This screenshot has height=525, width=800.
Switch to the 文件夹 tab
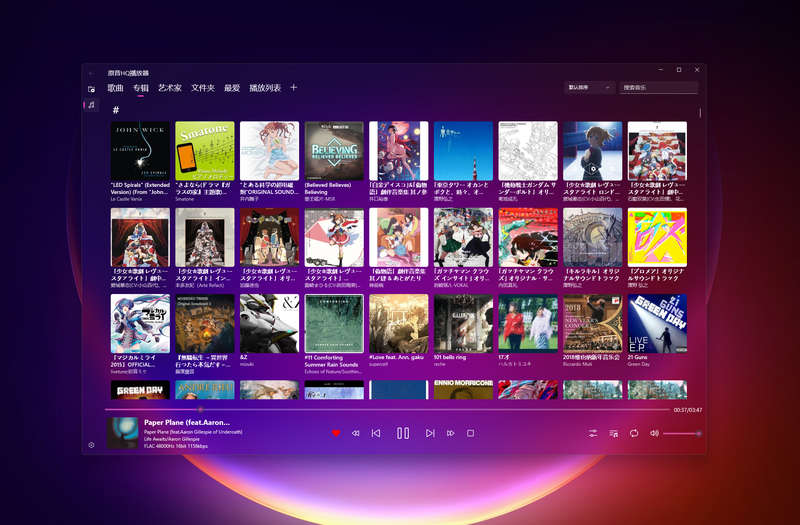[203, 88]
